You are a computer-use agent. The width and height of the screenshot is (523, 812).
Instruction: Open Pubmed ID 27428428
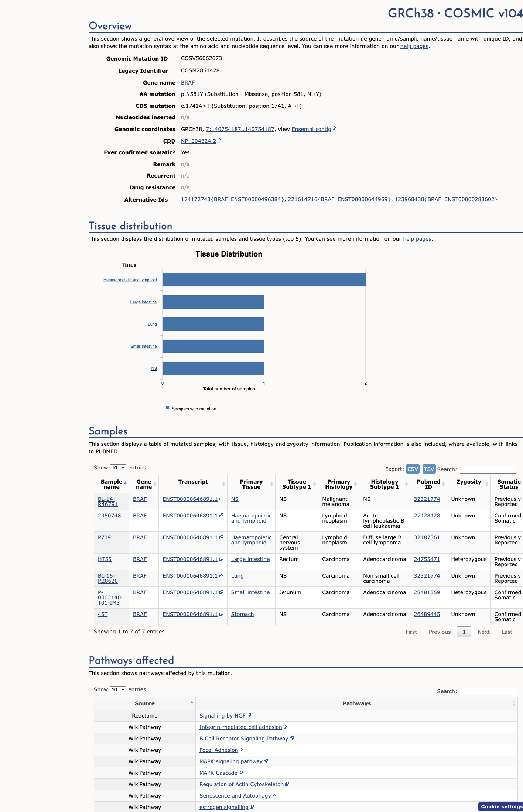427,516
